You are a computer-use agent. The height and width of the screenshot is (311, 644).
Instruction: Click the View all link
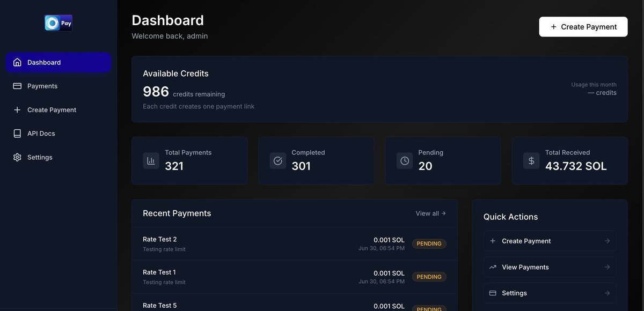[431, 213]
